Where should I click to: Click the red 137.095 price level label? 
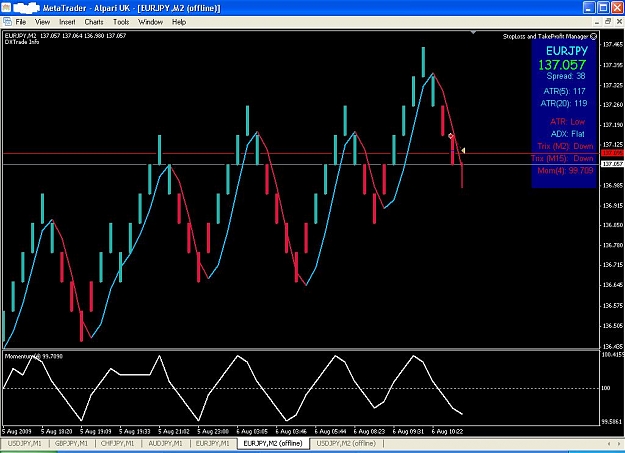click(x=613, y=153)
